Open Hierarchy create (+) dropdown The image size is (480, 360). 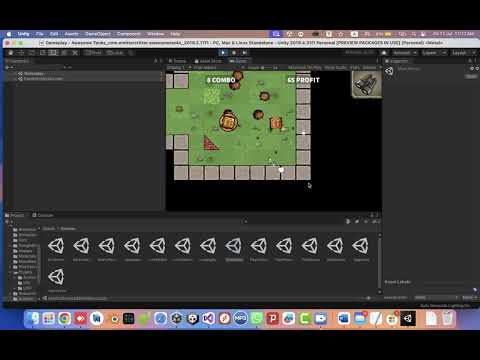9,67
